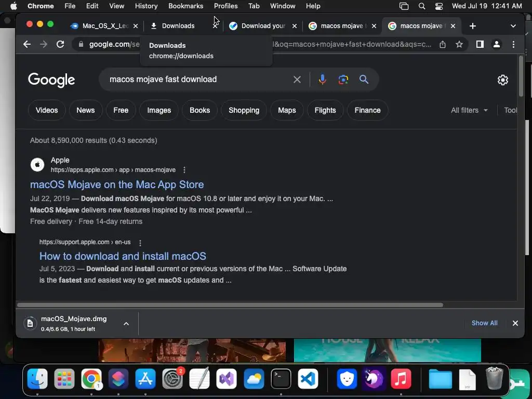Open Chrome's three-dot menu
The image size is (532, 399).
coord(513,44)
